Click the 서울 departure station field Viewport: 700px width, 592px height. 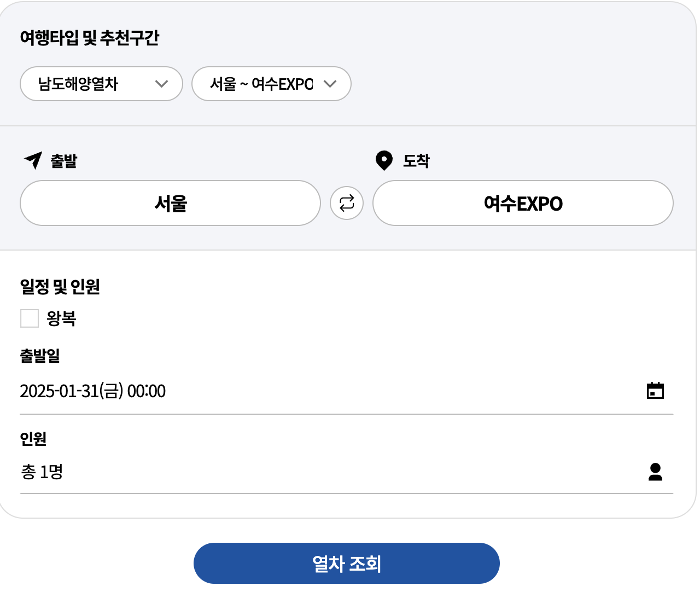tap(170, 203)
